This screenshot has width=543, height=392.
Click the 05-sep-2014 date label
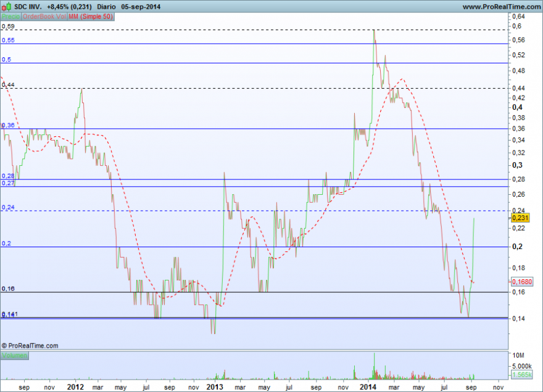(141, 7)
